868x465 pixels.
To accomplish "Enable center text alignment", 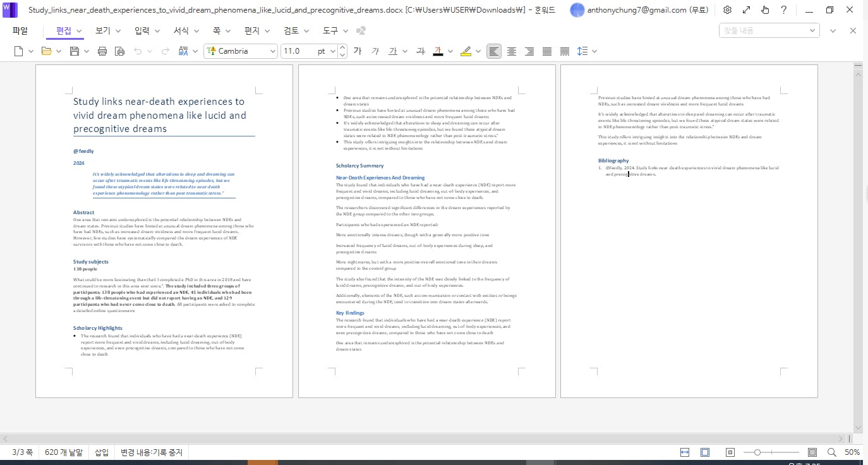I will (512, 51).
